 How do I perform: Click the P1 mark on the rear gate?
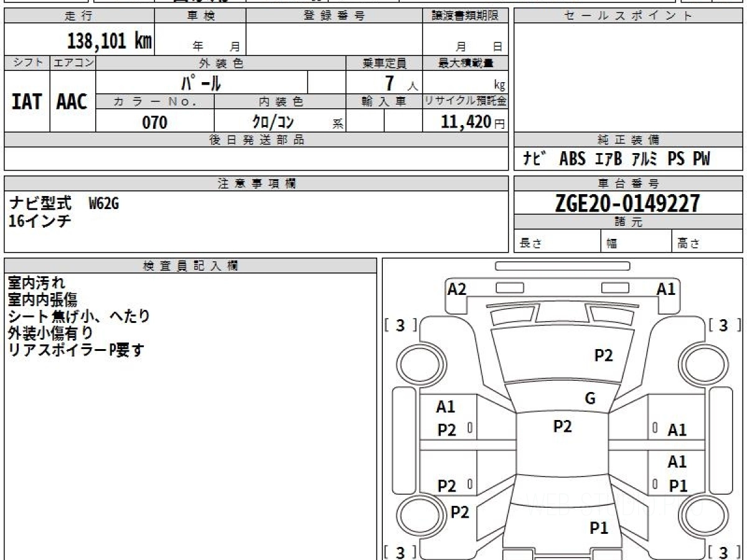coord(599,528)
